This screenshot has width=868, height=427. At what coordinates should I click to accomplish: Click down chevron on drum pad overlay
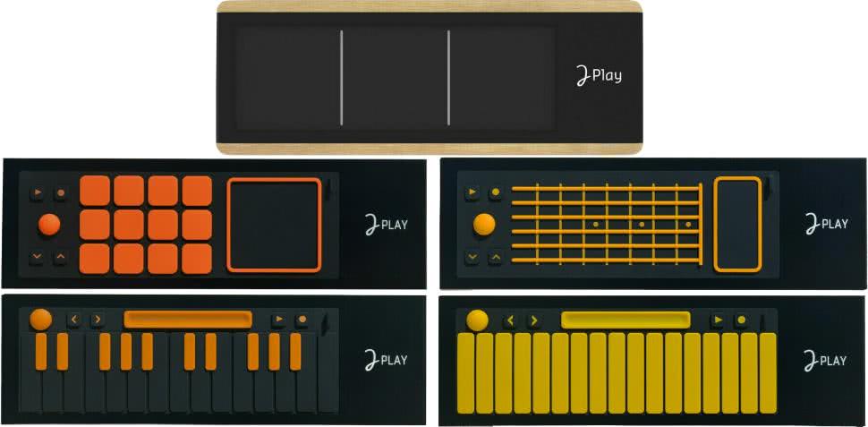pyautogui.click(x=37, y=257)
